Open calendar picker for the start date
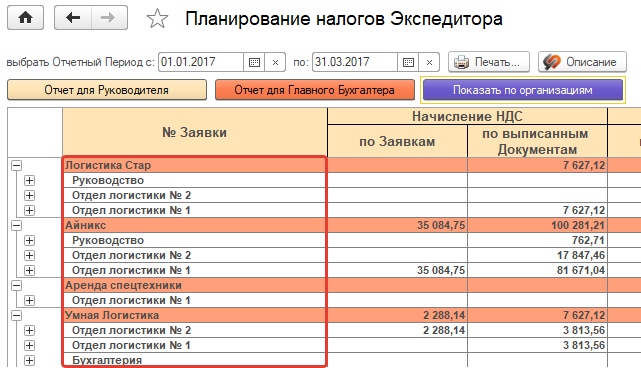The width and height of the screenshot is (641, 368). pos(254,62)
